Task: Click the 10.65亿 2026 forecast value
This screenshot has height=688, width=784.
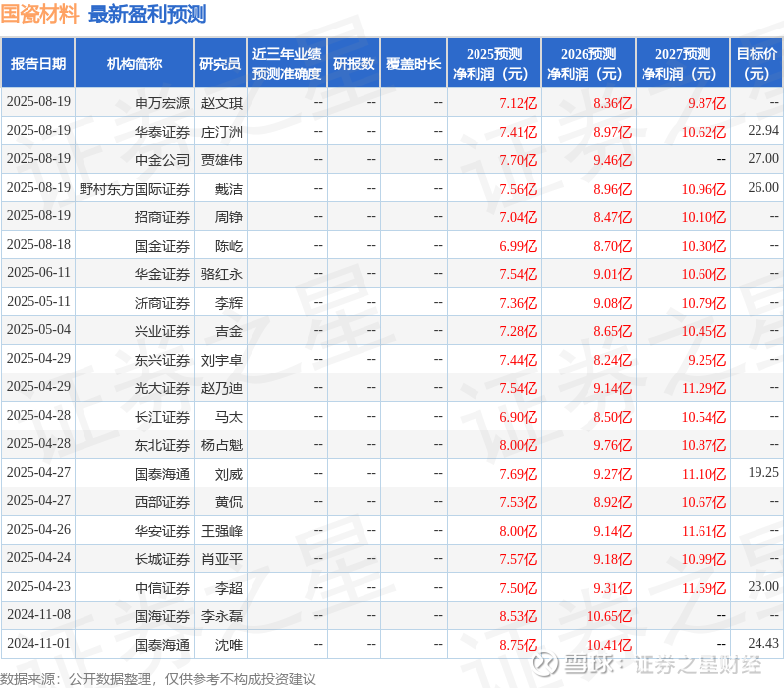Action: pos(609,617)
